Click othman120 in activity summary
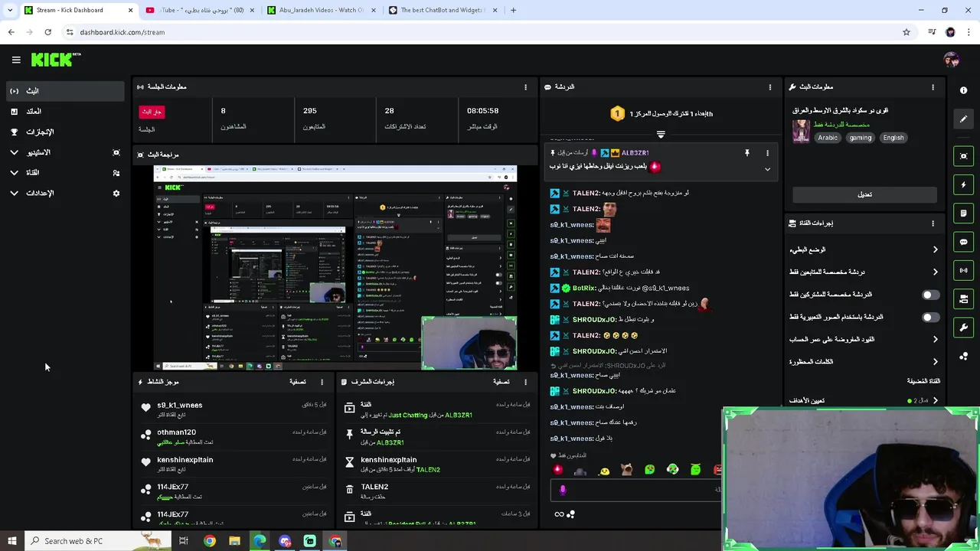Screen dimensions: 980x551 click(176, 432)
